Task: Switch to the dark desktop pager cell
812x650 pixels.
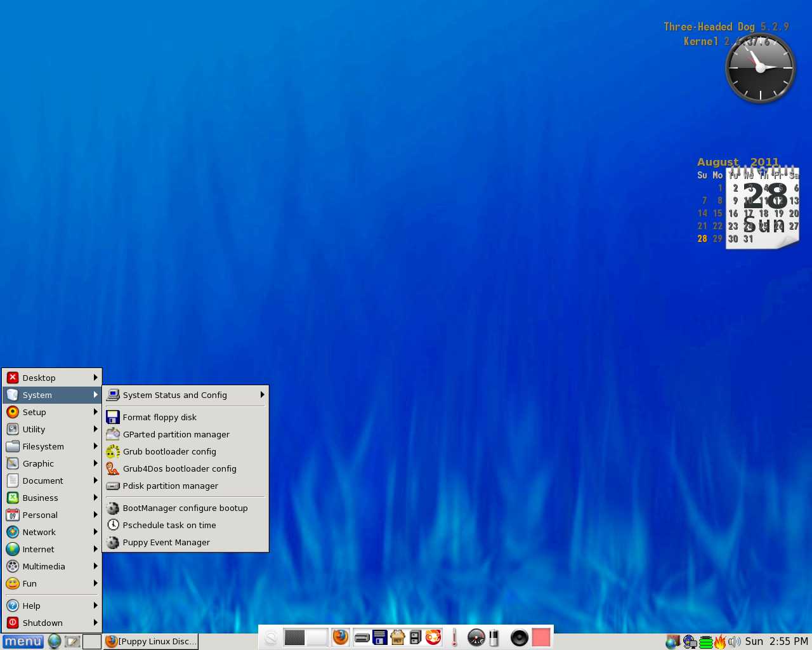Action: click(294, 637)
